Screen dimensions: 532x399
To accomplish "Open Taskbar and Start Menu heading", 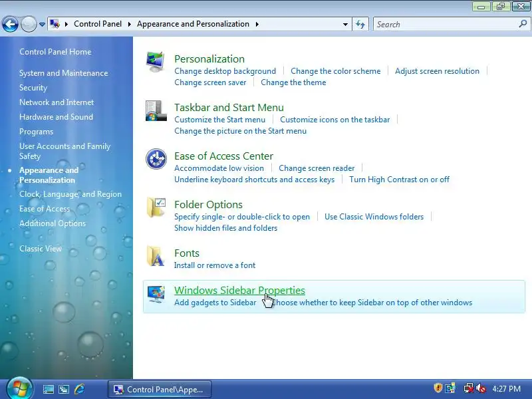I will click(229, 108).
